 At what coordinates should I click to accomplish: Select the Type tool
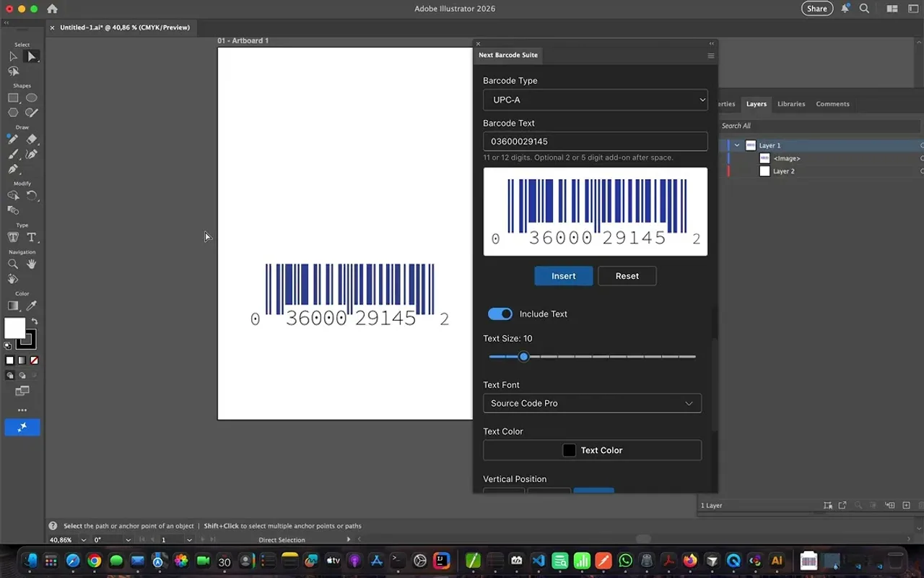[32, 237]
